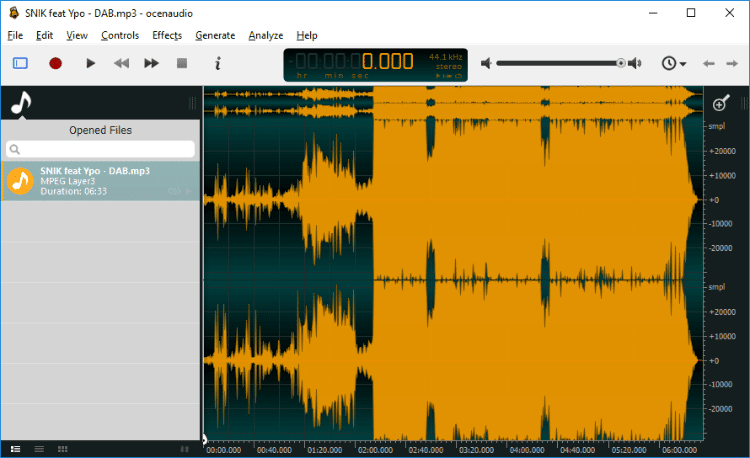Rewind the playback position
This screenshot has width=750, height=458.
click(x=121, y=63)
